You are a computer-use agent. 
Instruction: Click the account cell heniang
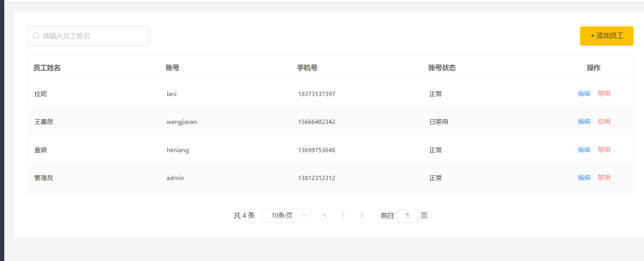click(178, 150)
